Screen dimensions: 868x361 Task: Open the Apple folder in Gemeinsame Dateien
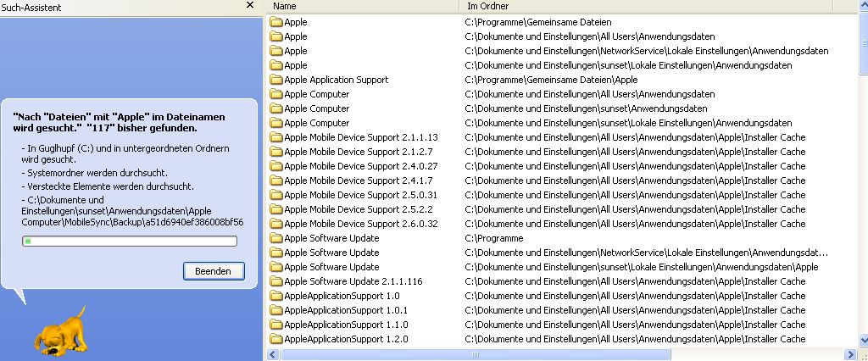(x=296, y=22)
